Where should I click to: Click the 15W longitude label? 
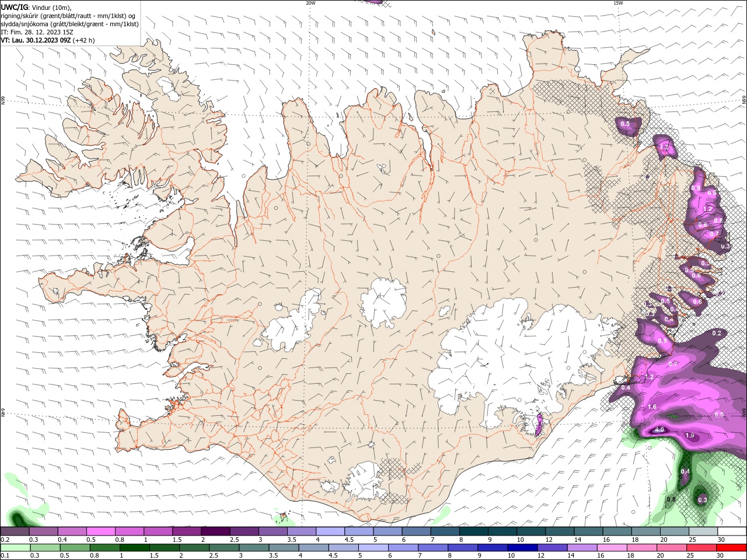coord(618,2)
